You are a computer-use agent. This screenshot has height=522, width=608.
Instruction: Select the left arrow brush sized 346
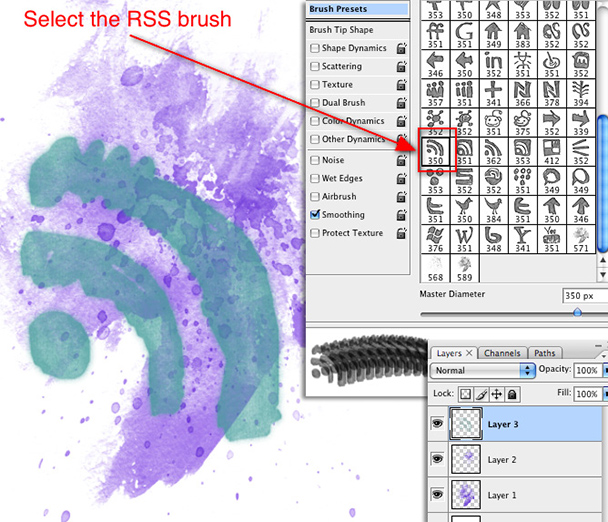(435, 64)
